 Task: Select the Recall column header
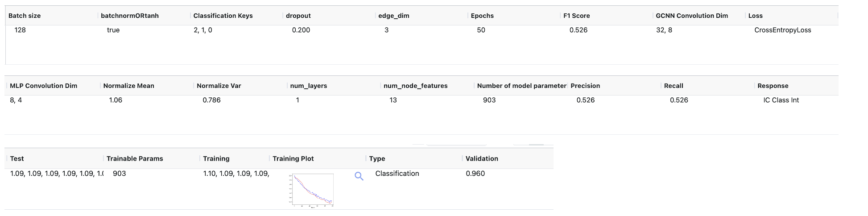point(673,86)
